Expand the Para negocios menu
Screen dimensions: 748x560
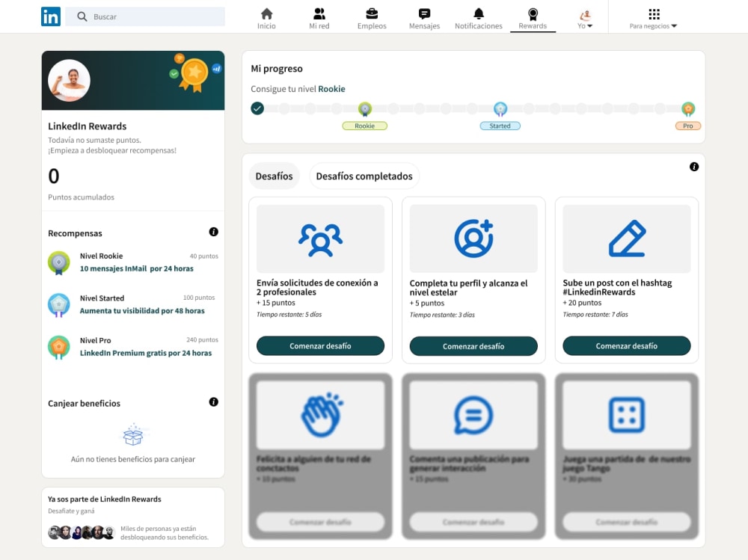coord(653,19)
